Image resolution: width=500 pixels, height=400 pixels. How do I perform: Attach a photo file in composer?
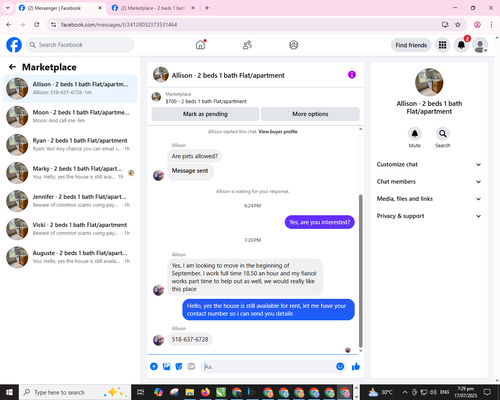coord(166,367)
